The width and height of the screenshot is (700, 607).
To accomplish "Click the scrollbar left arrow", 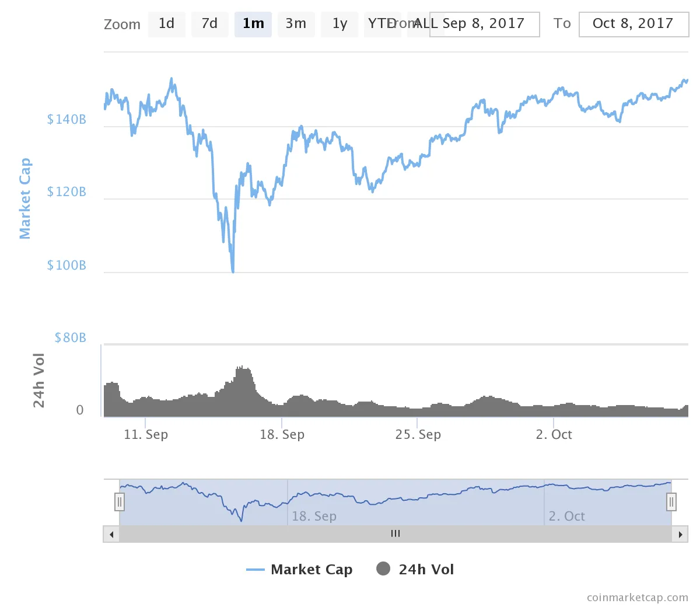I will click(x=111, y=534).
